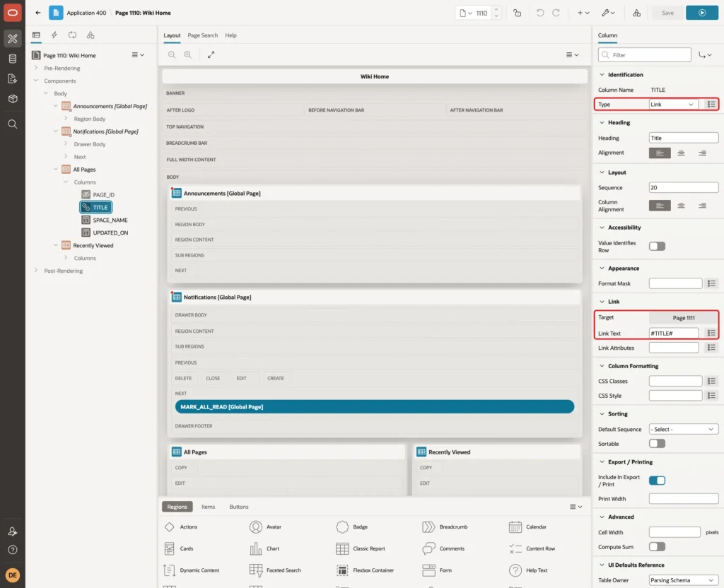Toggle the Compute Sum switch
Screen dimensions: 724x588
(x=657, y=546)
